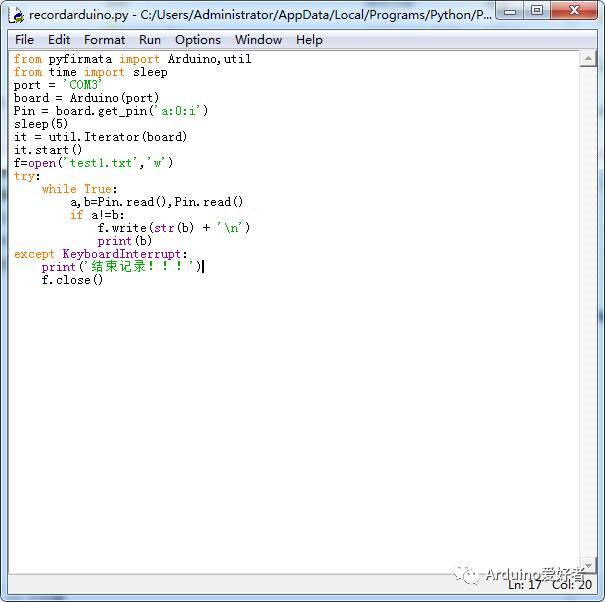The height and width of the screenshot is (602, 605).
Task: Open the Help menu
Action: point(309,40)
